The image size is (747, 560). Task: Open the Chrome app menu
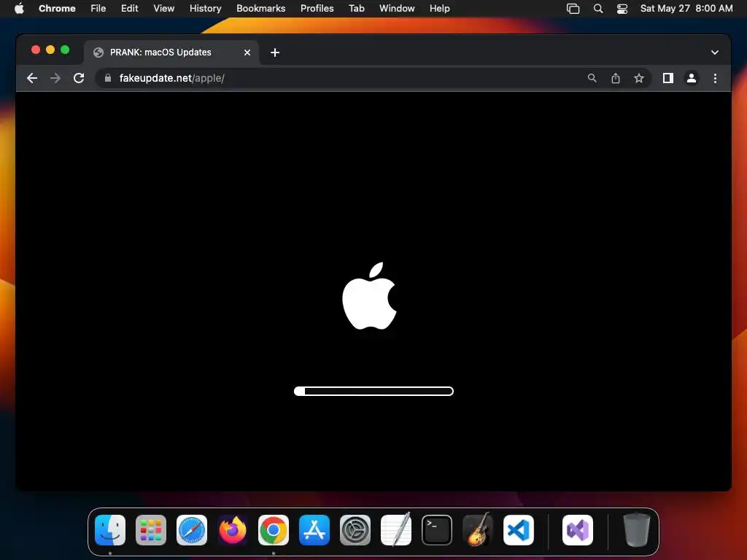click(x=57, y=8)
